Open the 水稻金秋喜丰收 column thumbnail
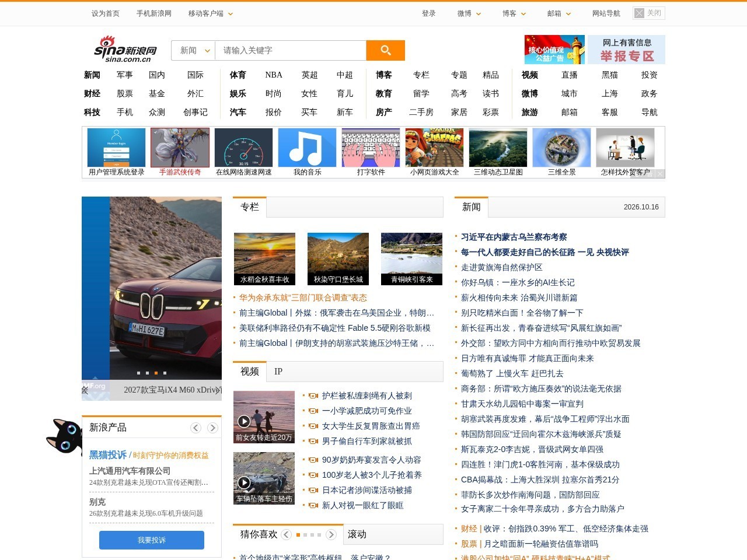Viewport: 747px width, 560px height. coord(264,259)
